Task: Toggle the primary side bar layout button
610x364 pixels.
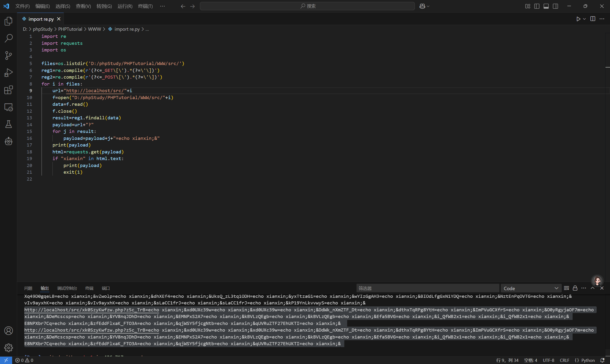Action: coord(537,6)
